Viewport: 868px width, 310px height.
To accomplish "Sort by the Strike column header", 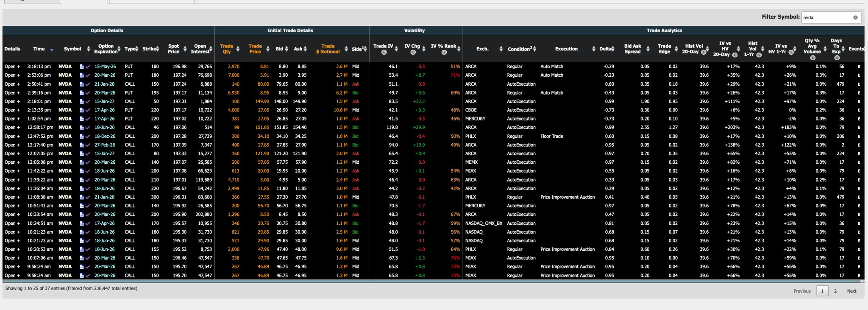I will pos(149,49).
